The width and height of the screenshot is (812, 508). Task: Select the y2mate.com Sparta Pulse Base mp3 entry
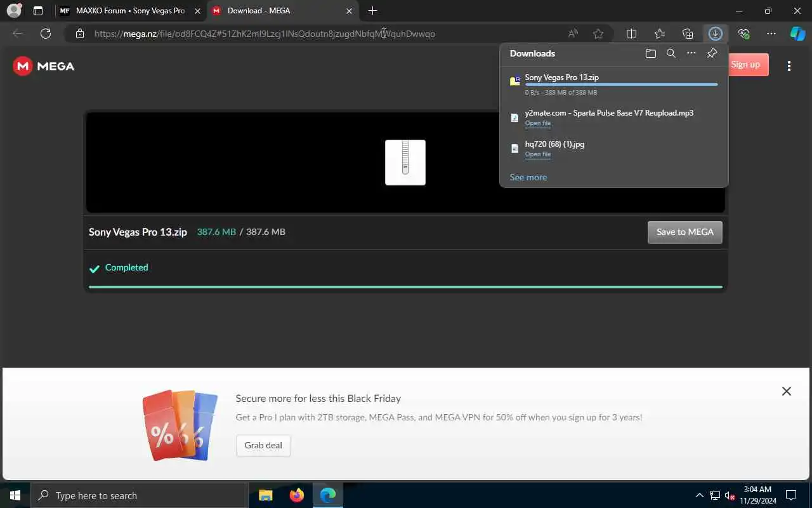coord(613,117)
